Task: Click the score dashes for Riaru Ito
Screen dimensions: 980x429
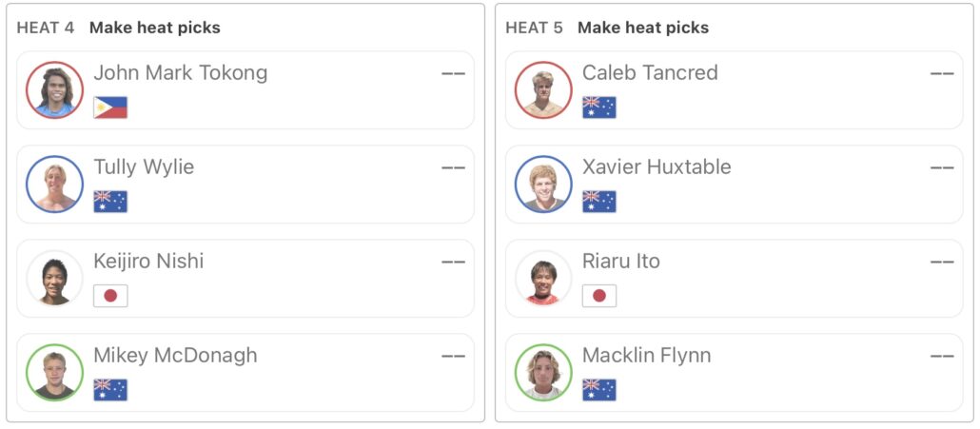Action: pyautogui.click(x=942, y=262)
